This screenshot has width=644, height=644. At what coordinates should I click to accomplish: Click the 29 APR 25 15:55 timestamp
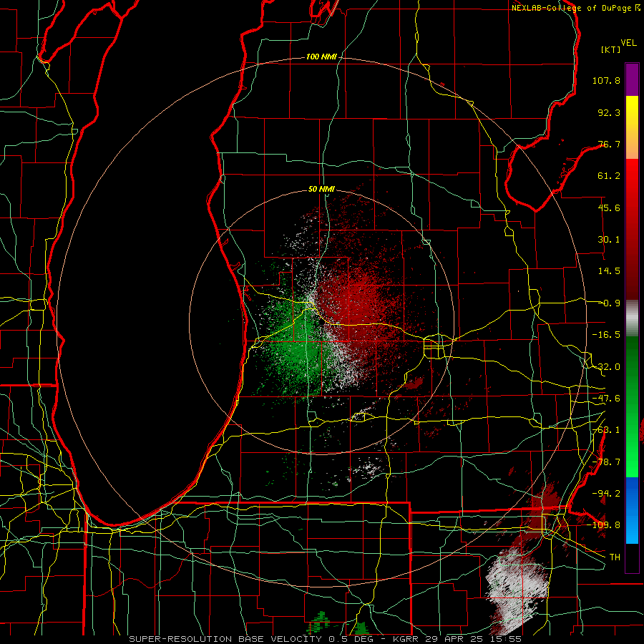coord(474,639)
